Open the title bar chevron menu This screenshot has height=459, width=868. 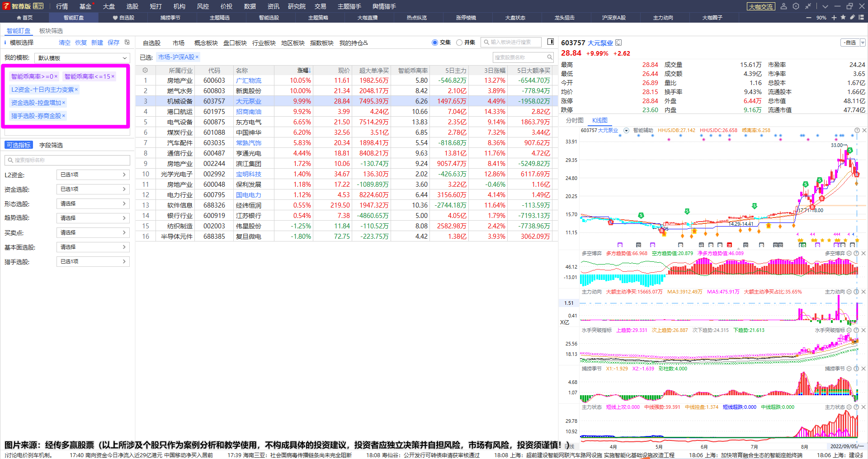tap(825, 6)
